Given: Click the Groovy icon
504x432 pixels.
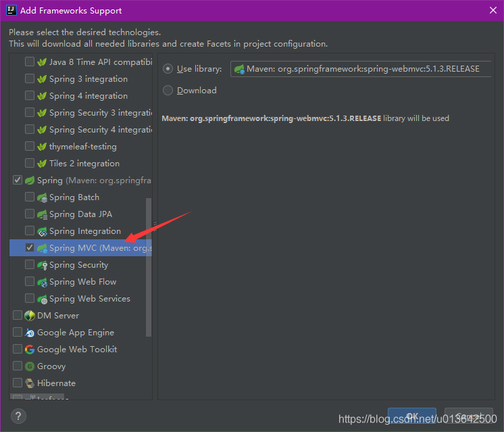Looking at the screenshot, I should [x=30, y=366].
